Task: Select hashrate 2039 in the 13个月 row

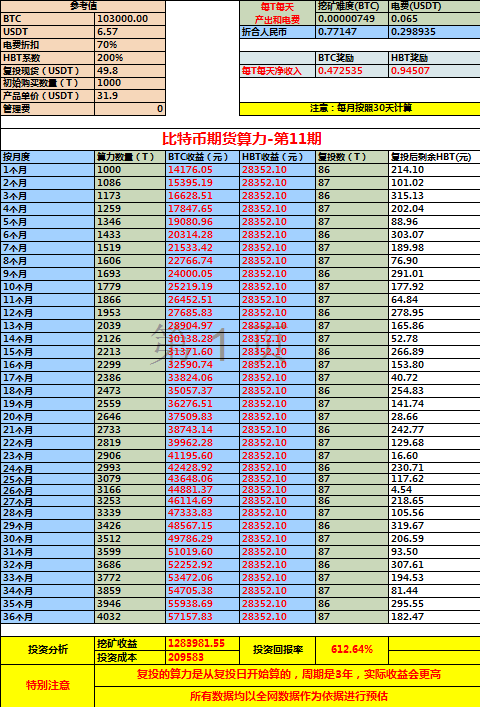Action: 130,326
